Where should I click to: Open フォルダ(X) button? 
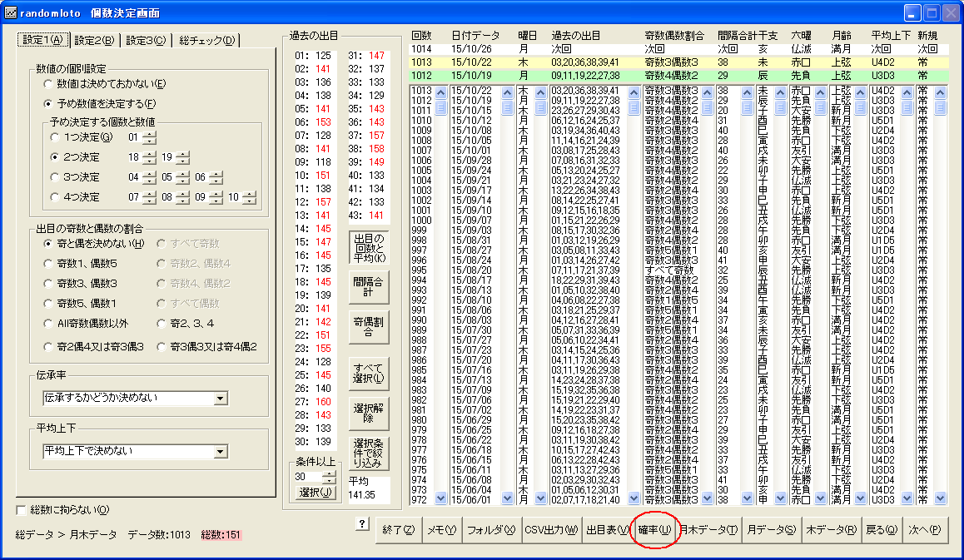pyautogui.click(x=491, y=530)
